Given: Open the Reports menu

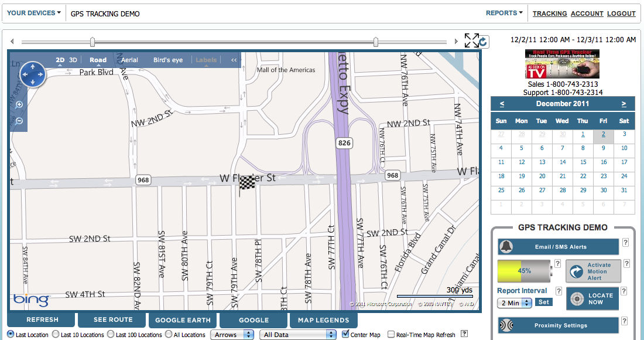Looking at the screenshot, I should (504, 13).
